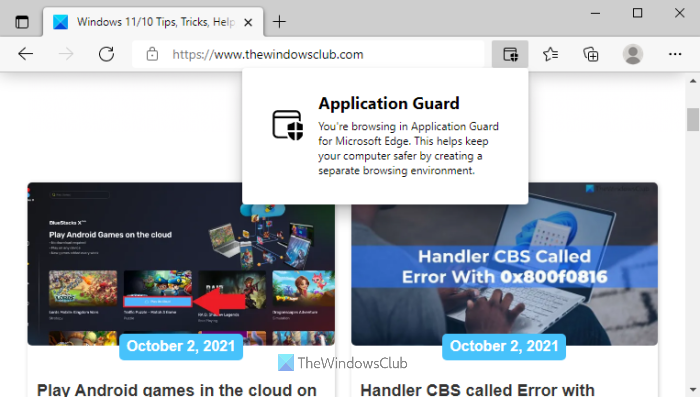The image size is (700, 400).
Task: Click October 2, 2021 badge on Handler CBS article
Action: click(x=504, y=346)
